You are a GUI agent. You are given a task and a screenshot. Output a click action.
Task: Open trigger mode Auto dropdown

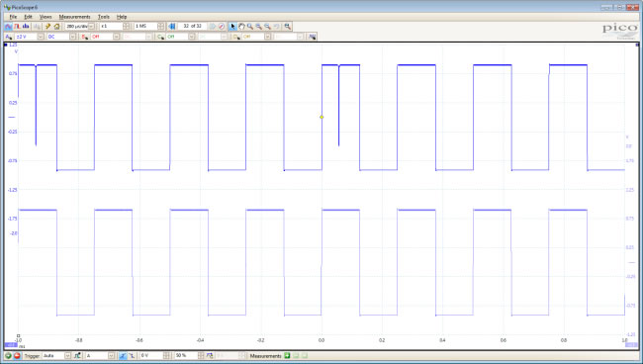[x=67, y=356]
